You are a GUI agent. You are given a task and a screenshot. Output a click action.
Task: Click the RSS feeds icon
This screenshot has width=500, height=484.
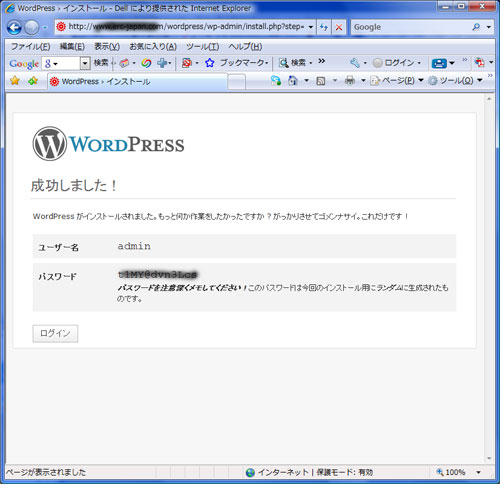tap(321, 81)
